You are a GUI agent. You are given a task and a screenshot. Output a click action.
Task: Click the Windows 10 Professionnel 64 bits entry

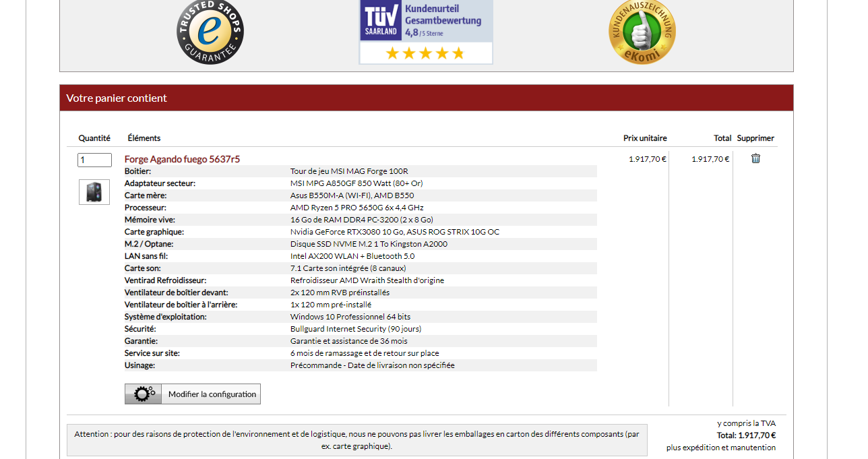coord(350,317)
